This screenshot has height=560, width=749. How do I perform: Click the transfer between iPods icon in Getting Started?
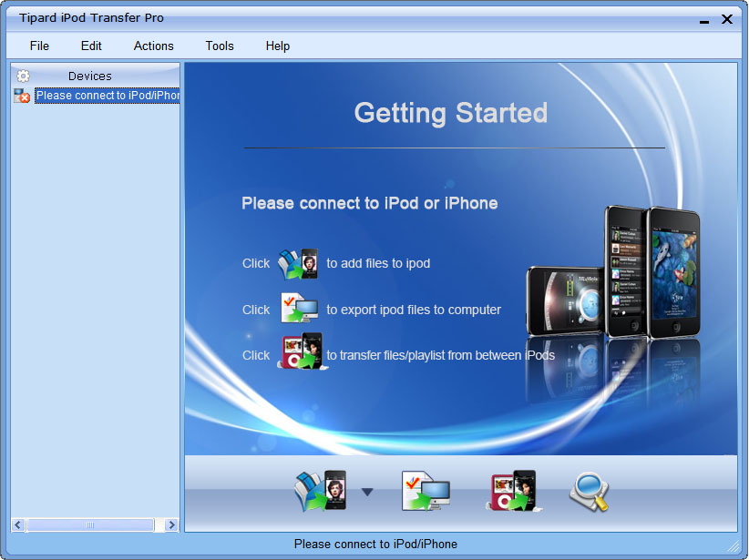300,352
